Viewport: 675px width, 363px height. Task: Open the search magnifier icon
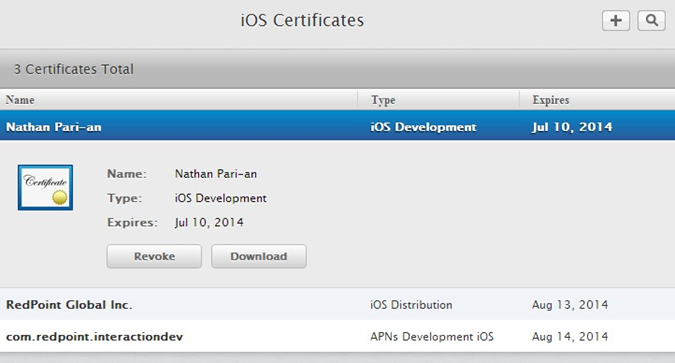click(651, 20)
